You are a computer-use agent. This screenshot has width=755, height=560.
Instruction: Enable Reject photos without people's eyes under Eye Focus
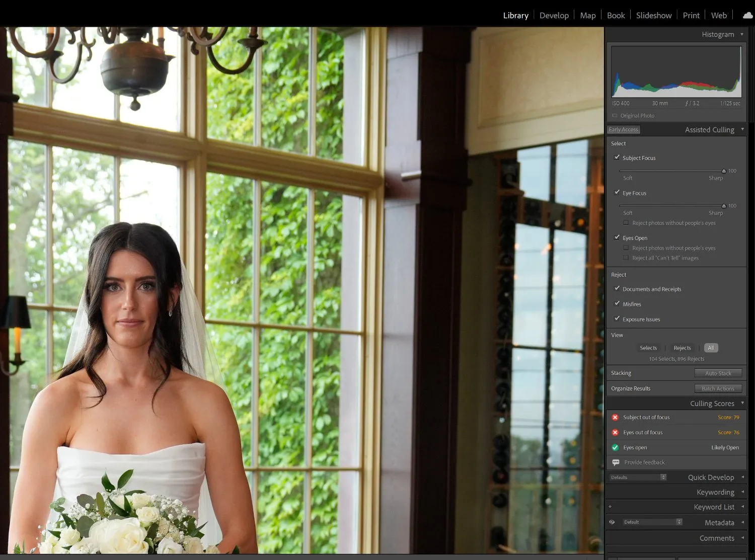(x=626, y=223)
